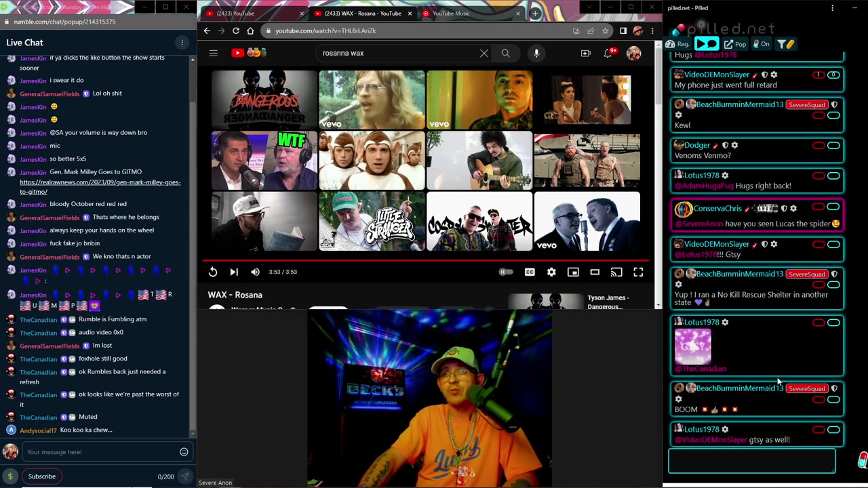Open the Chrome tab search chevron
Viewport: 868px width, 488px height.
(x=588, y=7)
